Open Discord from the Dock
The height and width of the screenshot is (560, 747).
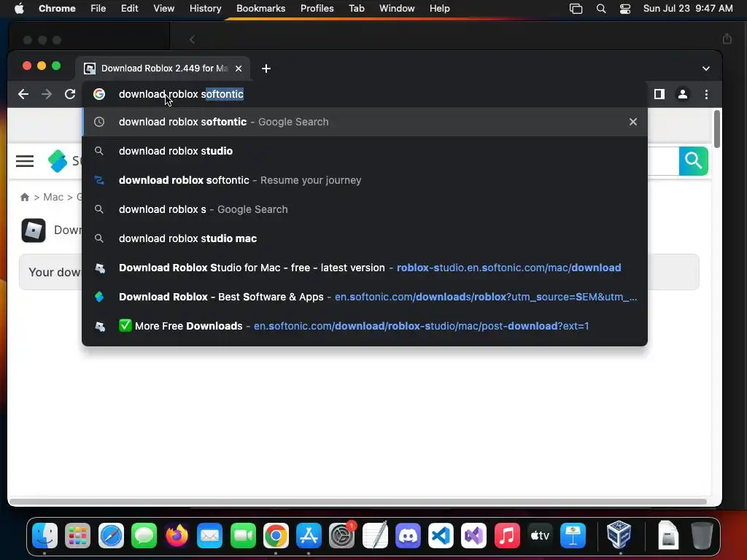[x=408, y=536]
